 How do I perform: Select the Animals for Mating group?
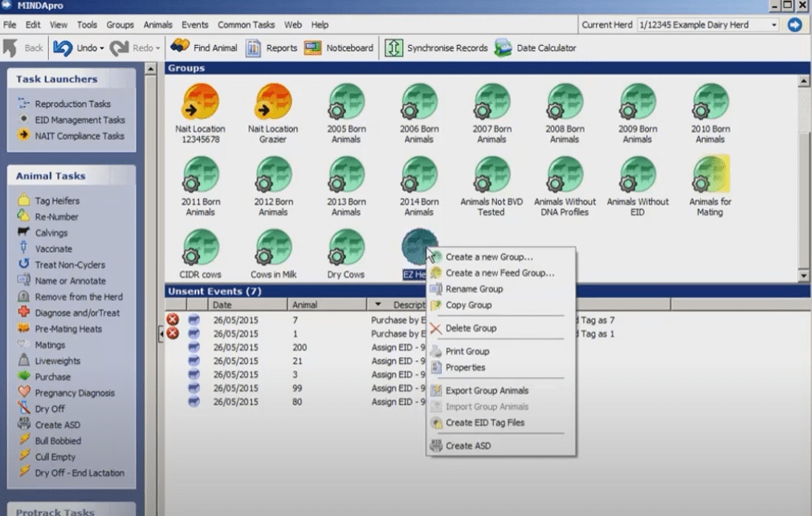[x=710, y=186]
